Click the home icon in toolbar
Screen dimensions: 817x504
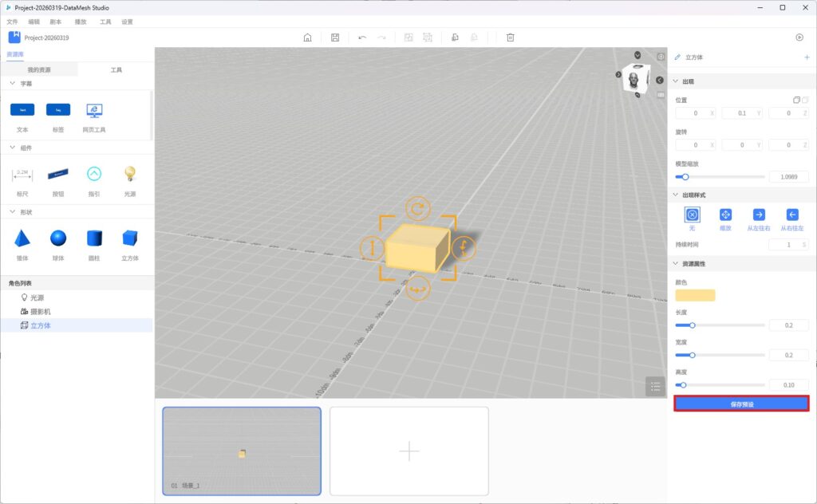[x=308, y=37]
